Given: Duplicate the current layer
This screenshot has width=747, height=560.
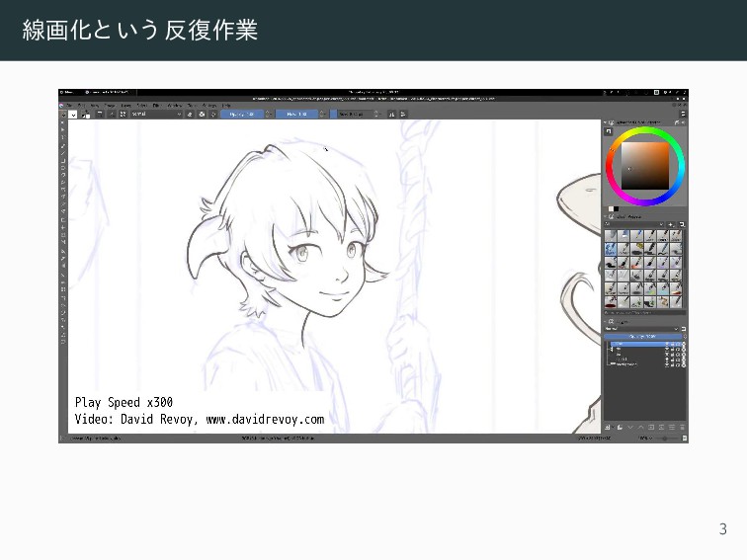Looking at the screenshot, I should tap(620, 428).
